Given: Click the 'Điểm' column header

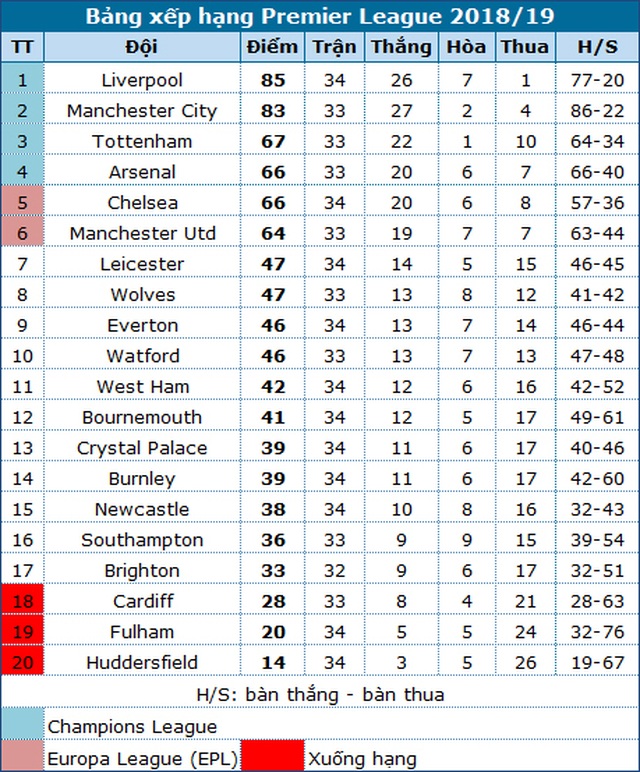Looking at the screenshot, I should coord(271,47).
